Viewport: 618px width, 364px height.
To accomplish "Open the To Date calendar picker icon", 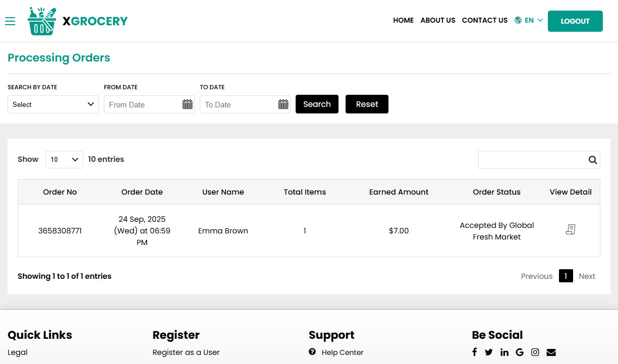I will pyautogui.click(x=283, y=104).
